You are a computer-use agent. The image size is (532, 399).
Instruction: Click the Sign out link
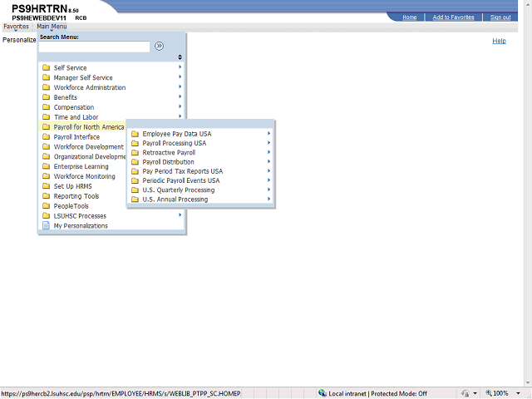[x=500, y=17]
